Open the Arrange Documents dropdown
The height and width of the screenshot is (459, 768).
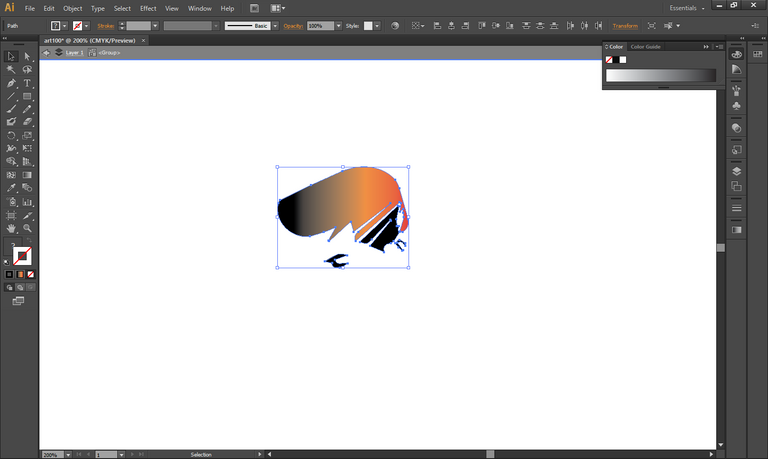(x=278, y=8)
